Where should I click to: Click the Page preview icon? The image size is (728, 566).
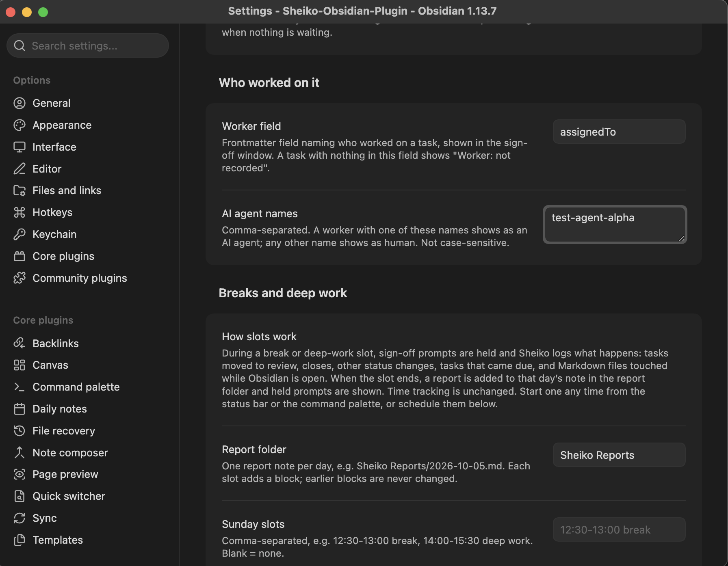[x=19, y=474]
